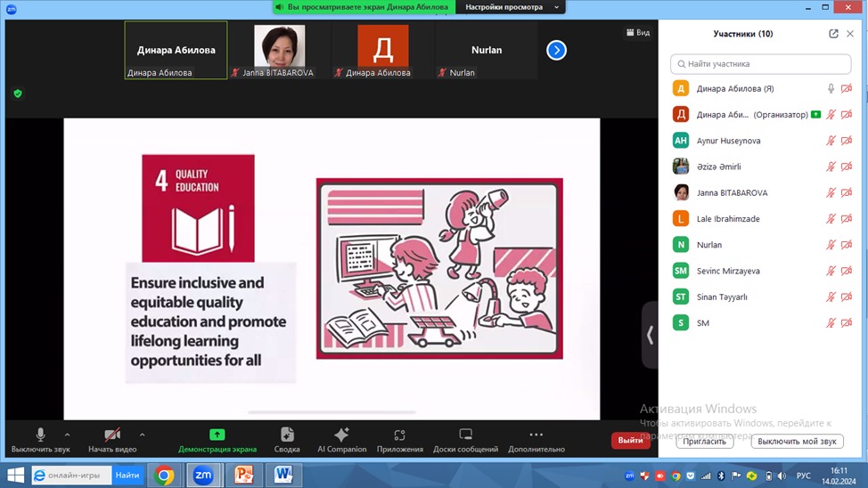Type in Найти участника search field
Screen dimensions: 868x488
coord(760,64)
